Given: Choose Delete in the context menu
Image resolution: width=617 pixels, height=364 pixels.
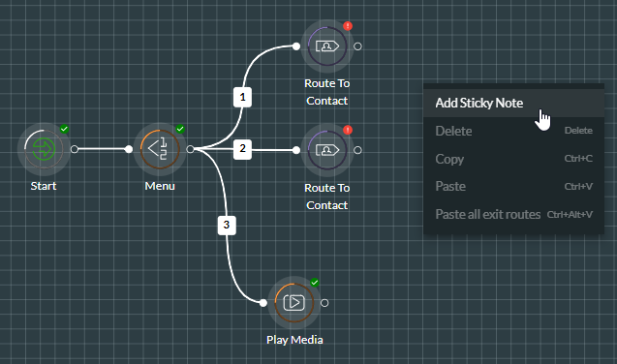Looking at the screenshot, I should pyautogui.click(x=513, y=131).
